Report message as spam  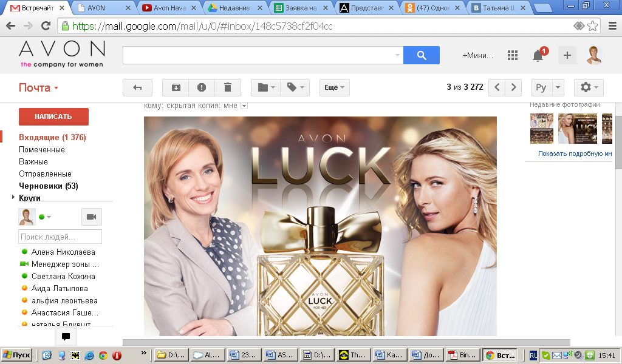coord(202,87)
